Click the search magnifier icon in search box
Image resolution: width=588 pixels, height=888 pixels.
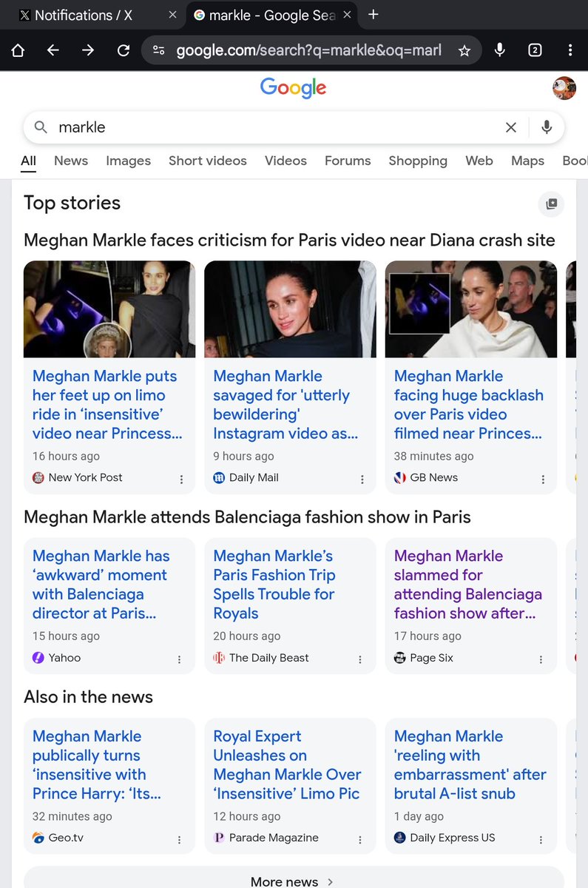point(41,127)
